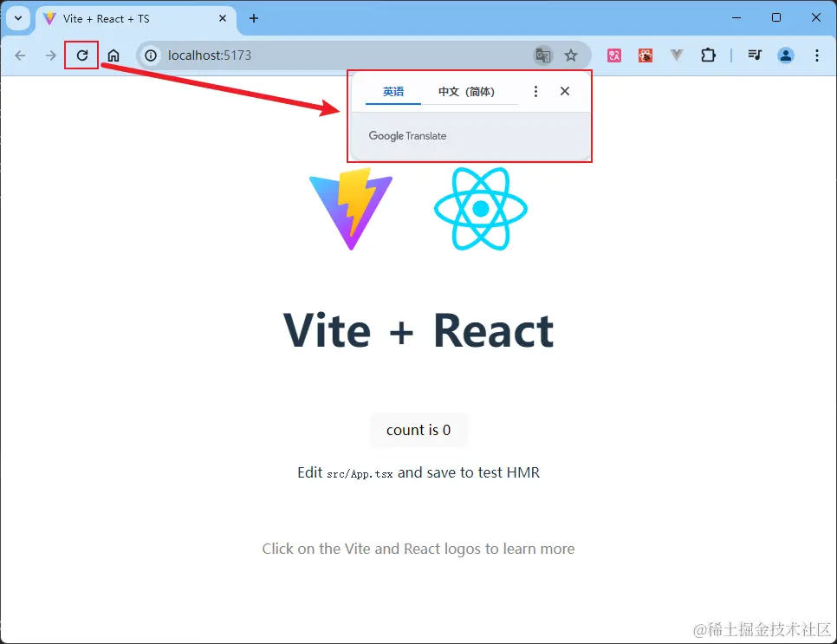Open a new tab with the plus button
Screen dimensions: 837x644
coord(254,19)
